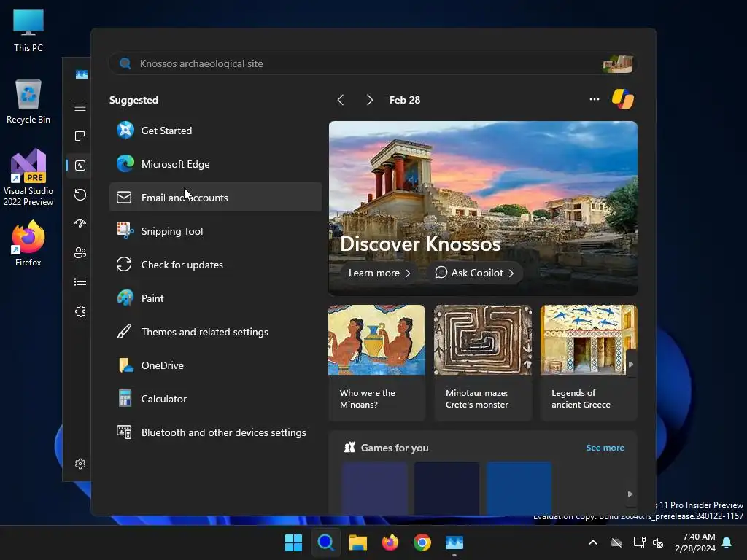Open Task Manager Users tab
This screenshot has width=747, height=560.
pos(80,253)
